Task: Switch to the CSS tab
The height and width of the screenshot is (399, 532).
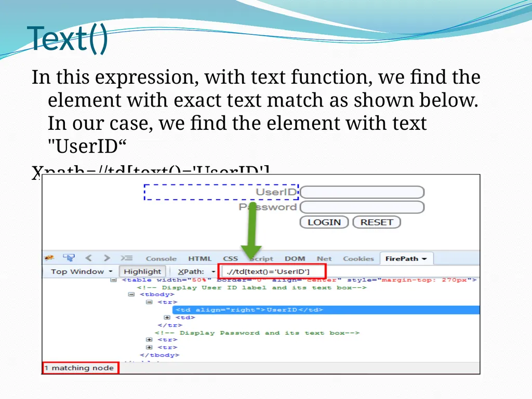Action: (x=230, y=259)
